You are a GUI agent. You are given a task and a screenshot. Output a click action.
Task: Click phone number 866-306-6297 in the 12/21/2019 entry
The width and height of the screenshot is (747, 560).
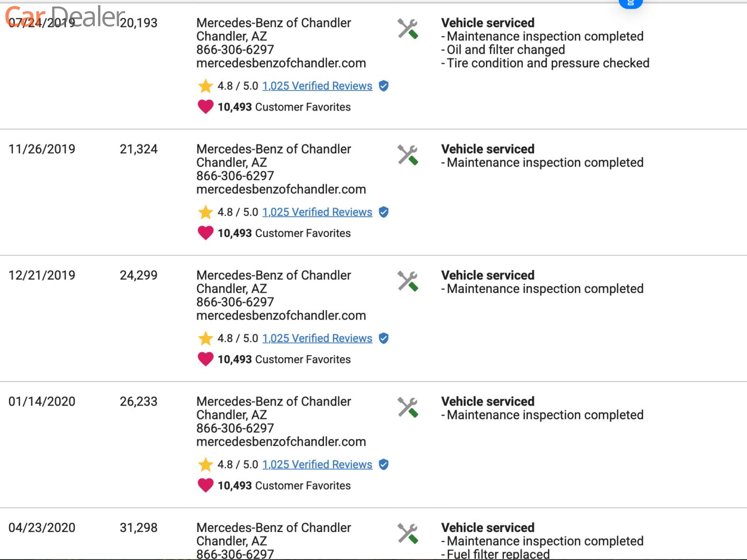click(235, 302)
